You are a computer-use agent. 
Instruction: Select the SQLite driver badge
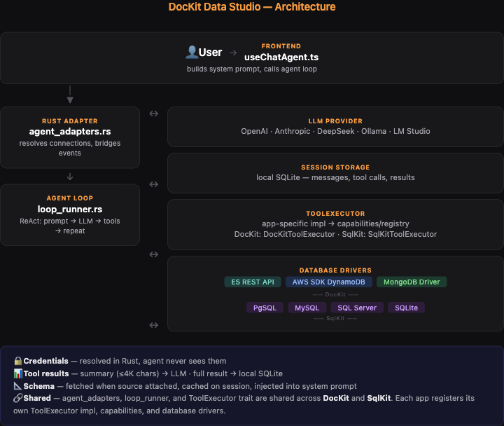pyautogui.click(x=406, y=308)
